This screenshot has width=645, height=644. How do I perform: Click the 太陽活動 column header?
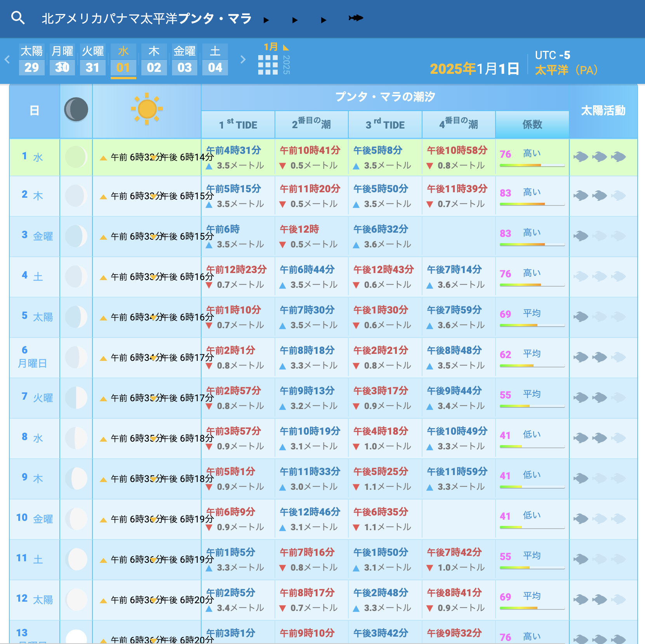[603, 111]
